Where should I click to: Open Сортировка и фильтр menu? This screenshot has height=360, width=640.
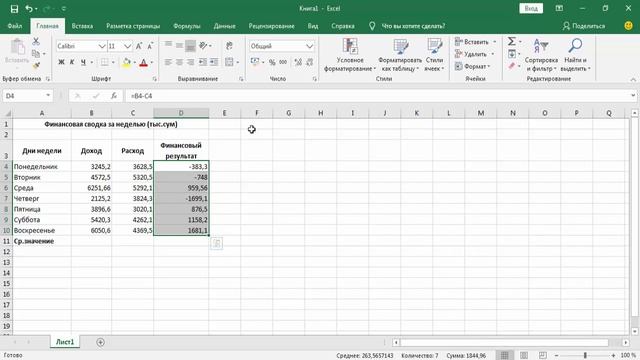point(541,55)
